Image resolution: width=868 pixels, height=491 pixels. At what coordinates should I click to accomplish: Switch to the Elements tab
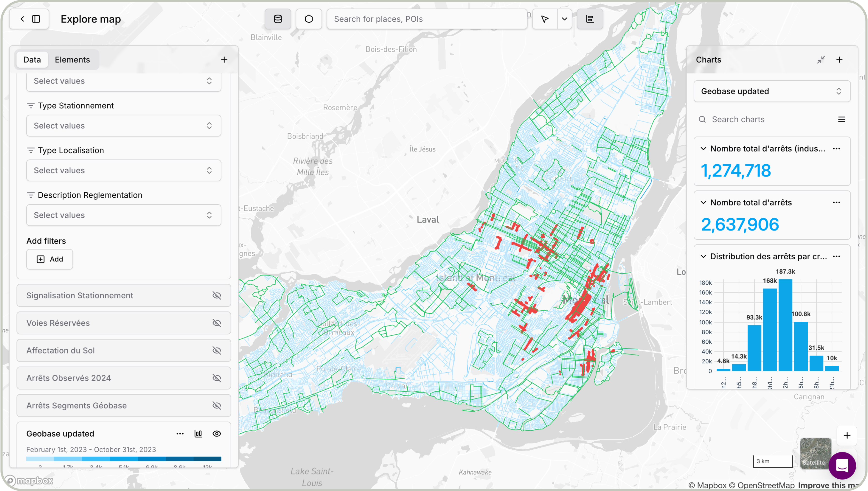click(72, 60)
